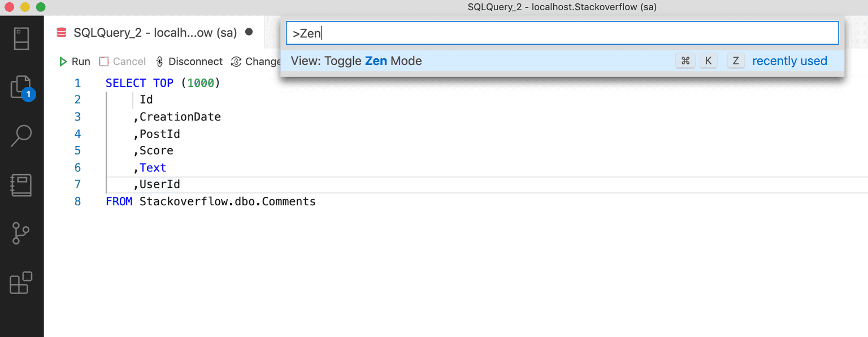Click the unsaved changes dot on the tab
The width and height of the screenshot is (868, 337).
[249, 32]
